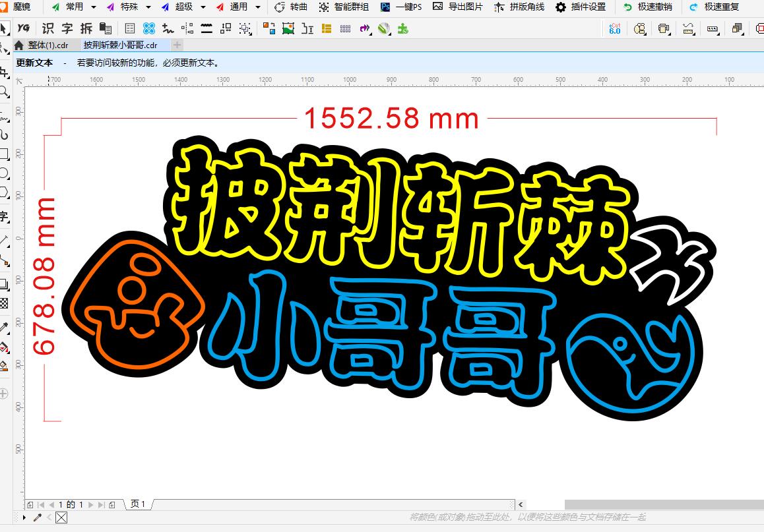This screenshot has height=532, width=764.
Task: Switch to the 整体(1).cdr document tab
Action: click(x=48, y=45)
